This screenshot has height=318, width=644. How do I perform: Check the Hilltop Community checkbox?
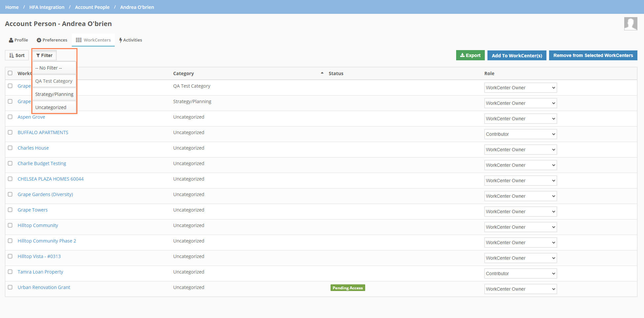[x=10, y=225]
